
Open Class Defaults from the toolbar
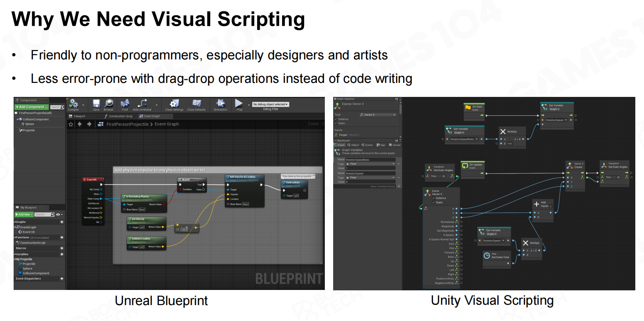tap(196, 104)
